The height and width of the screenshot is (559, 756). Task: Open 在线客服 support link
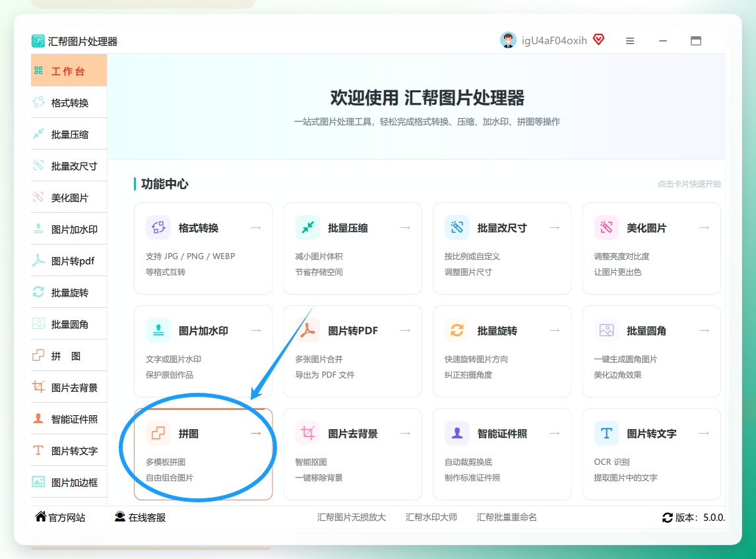(141, 517)
